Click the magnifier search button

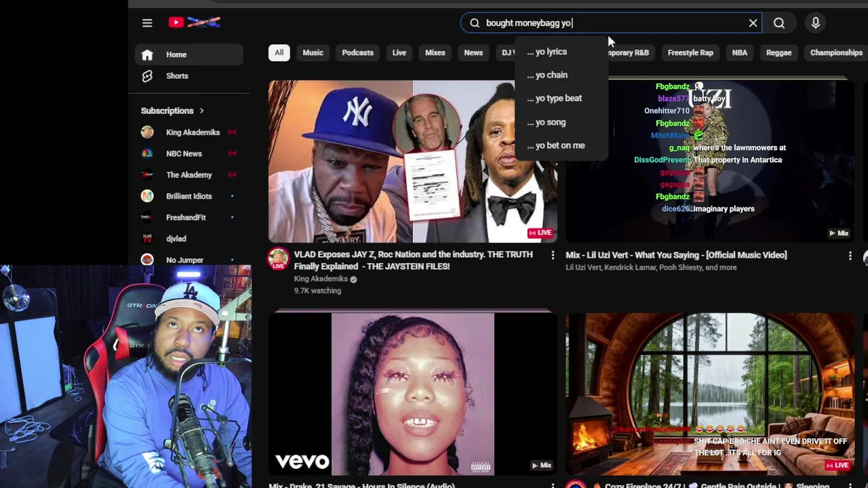click(779, 23)
